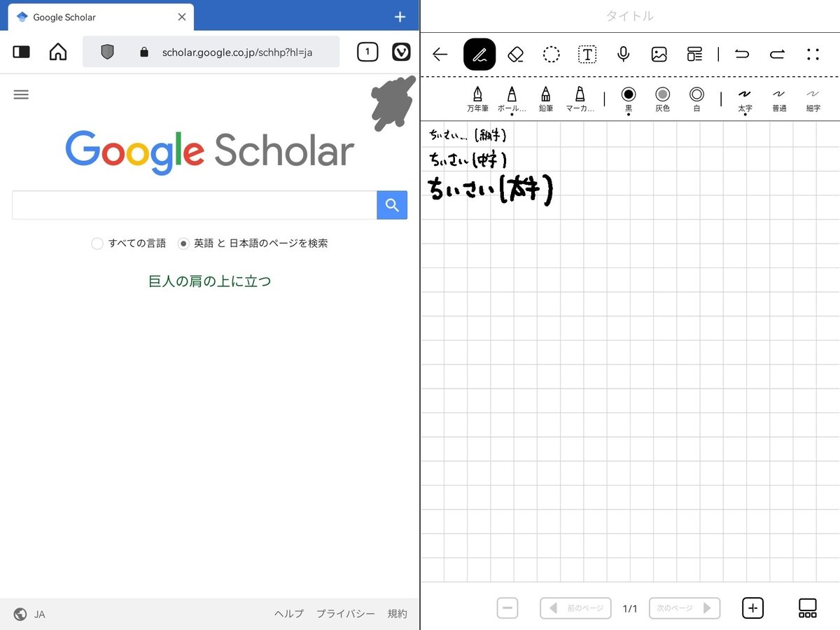
Task: Select 英語 と 日本語のページを検索 radio button
Action: point(183,244)
